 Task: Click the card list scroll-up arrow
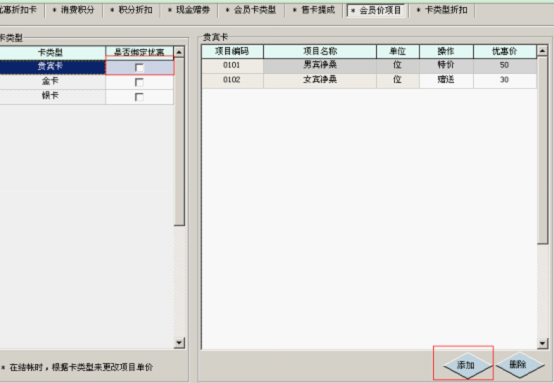pos(179,52)
